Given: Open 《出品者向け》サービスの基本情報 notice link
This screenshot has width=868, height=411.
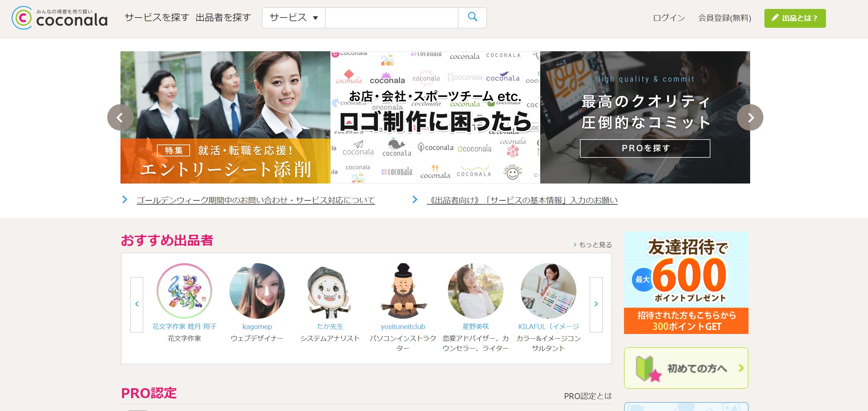Looking at the screenshot, I should click(x=522, y=200).
